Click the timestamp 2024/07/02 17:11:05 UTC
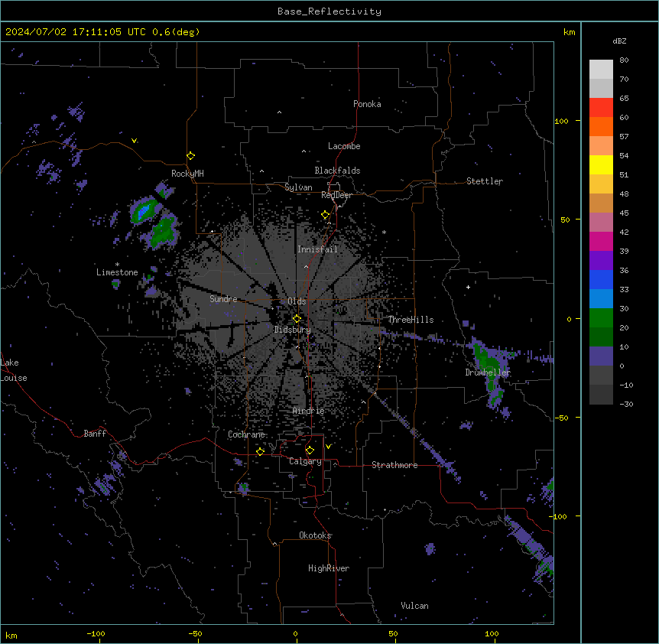The width and height of the screenshot is (659, 644). (x=76, y=32)
